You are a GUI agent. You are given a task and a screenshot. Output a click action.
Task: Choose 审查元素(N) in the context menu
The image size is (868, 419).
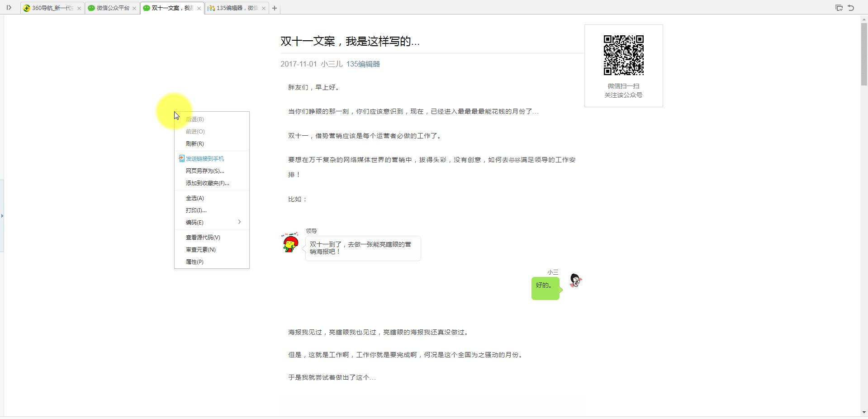click(212, 250)
